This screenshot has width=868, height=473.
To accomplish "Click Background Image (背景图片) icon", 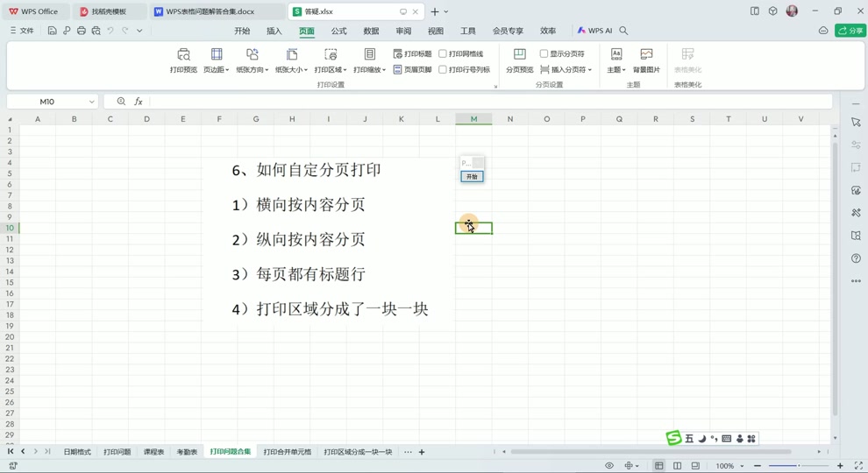I will pyautogui.click(x=646, y=60).
